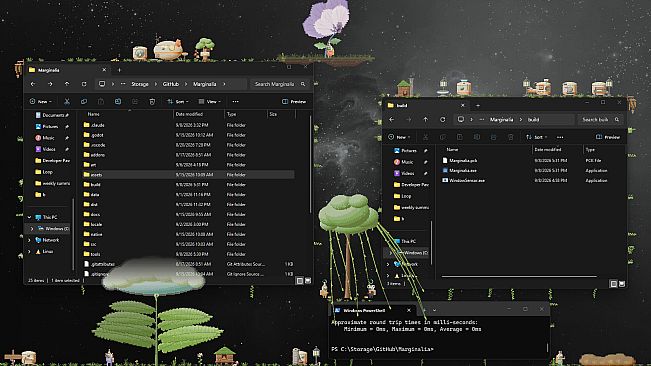Sort by Date modified column in Marginalia window
Screen dimensions: 651x366
(x=189, y=114)
